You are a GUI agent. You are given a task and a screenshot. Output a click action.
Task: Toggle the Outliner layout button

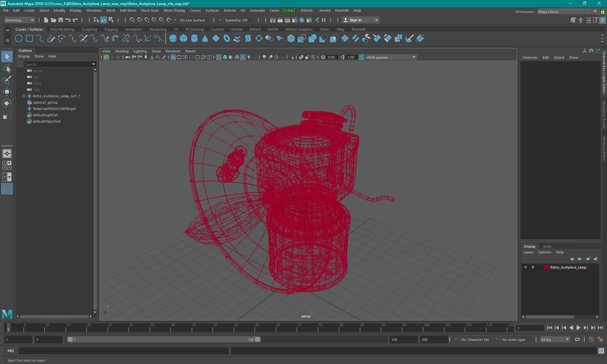point(7,189)
